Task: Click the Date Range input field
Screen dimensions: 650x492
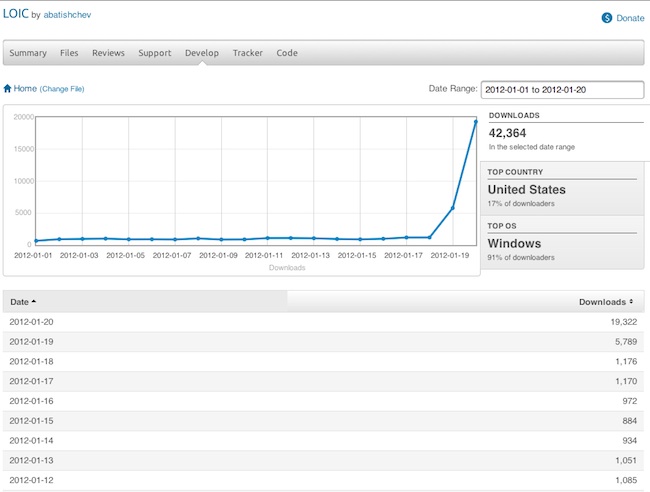Action: [562, 89]
